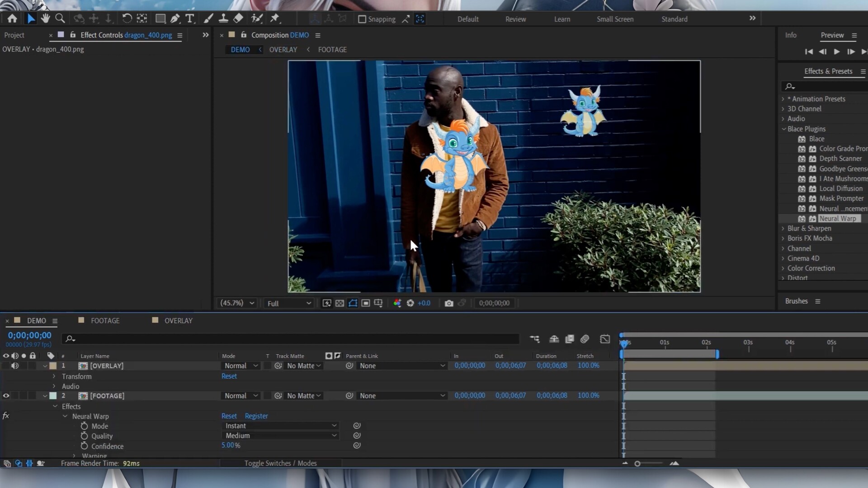
Task: Select the Zoom magnifier tool
Action: click(x=60, y=19)
